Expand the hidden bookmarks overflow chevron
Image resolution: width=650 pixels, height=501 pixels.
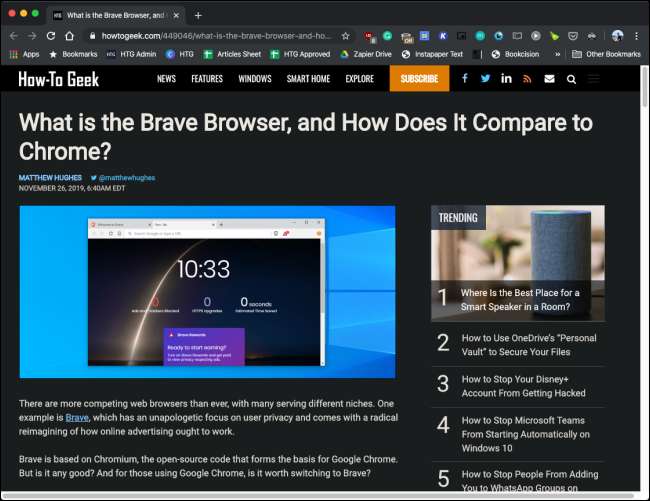tap(558, 54)
